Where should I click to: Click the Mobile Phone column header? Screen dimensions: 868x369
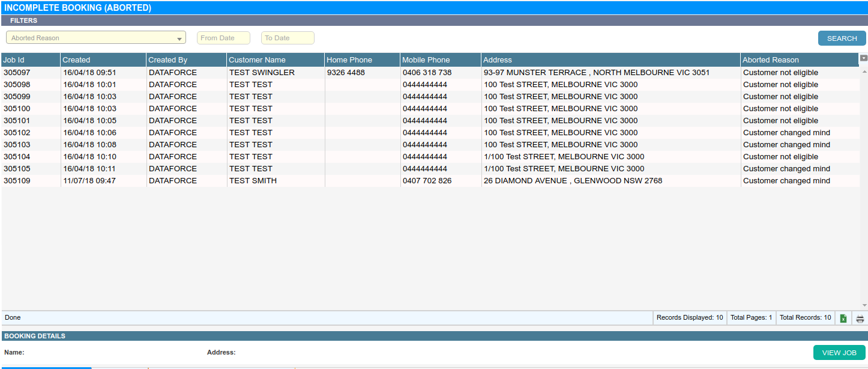point(440,60)
